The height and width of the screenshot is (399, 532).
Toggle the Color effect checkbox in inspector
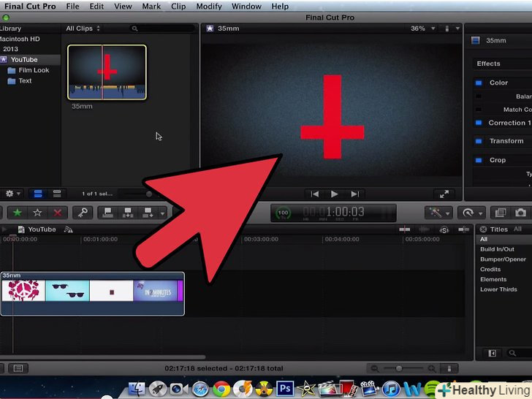(479, 83)
